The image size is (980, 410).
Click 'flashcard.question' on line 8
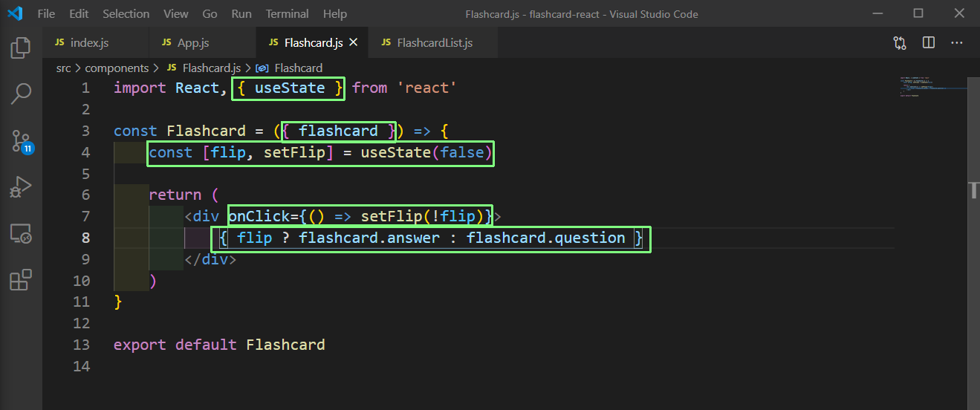coord(546,238)
